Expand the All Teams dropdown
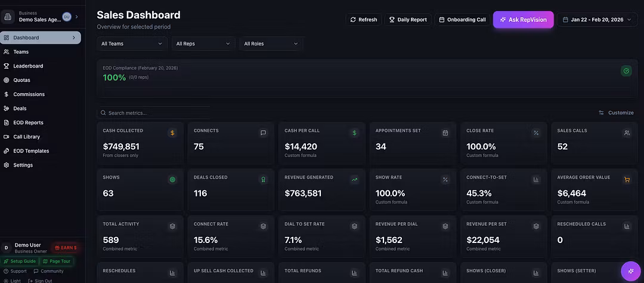 [132, 44]
